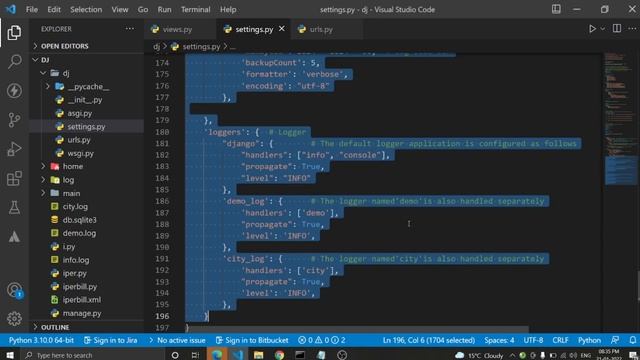Open the run options dropdown arrow

pyautogui.click(x=602, y=29)
